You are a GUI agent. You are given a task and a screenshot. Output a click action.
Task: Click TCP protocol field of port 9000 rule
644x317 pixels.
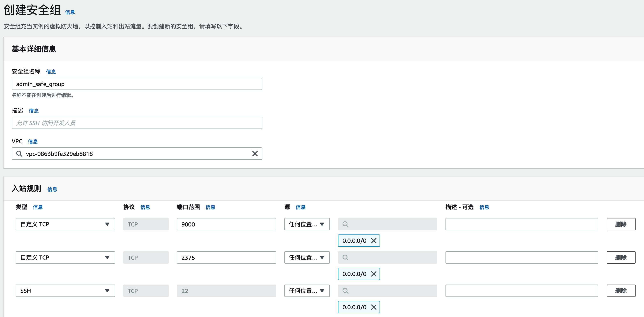coord(146,224)
